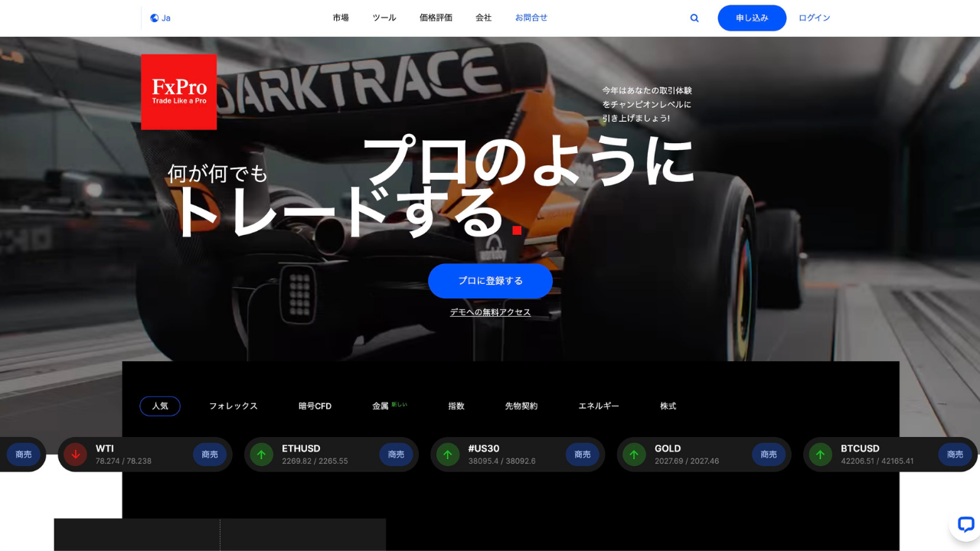Select the 金属 tab
Image resolution: width=980 pixels, height=551 pixels.
pyautogui.click(x=381, y=406)
